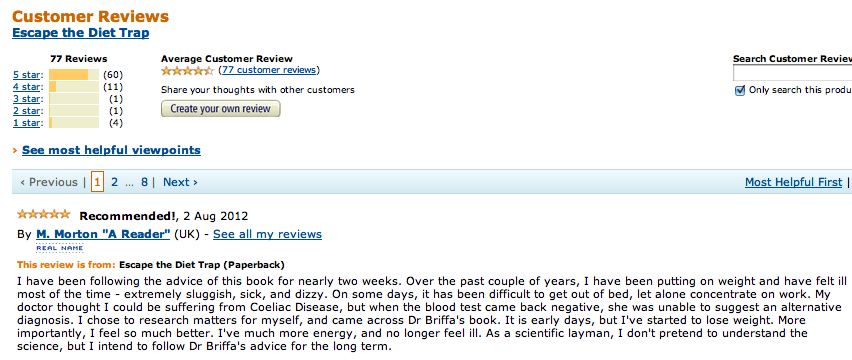Viewport: 852px width, 360px height.
Task: Open the 3 star reviews link
Action: click(27, 99)
